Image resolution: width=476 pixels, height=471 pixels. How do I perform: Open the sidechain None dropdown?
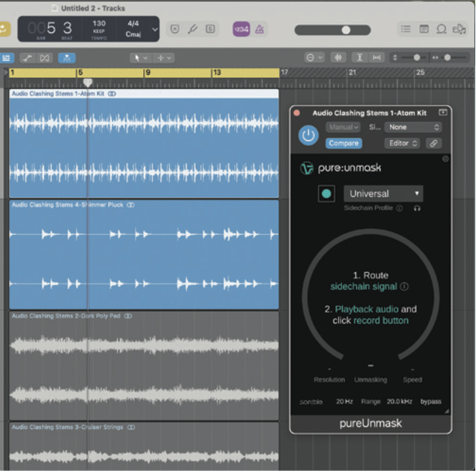click(413, 127)
